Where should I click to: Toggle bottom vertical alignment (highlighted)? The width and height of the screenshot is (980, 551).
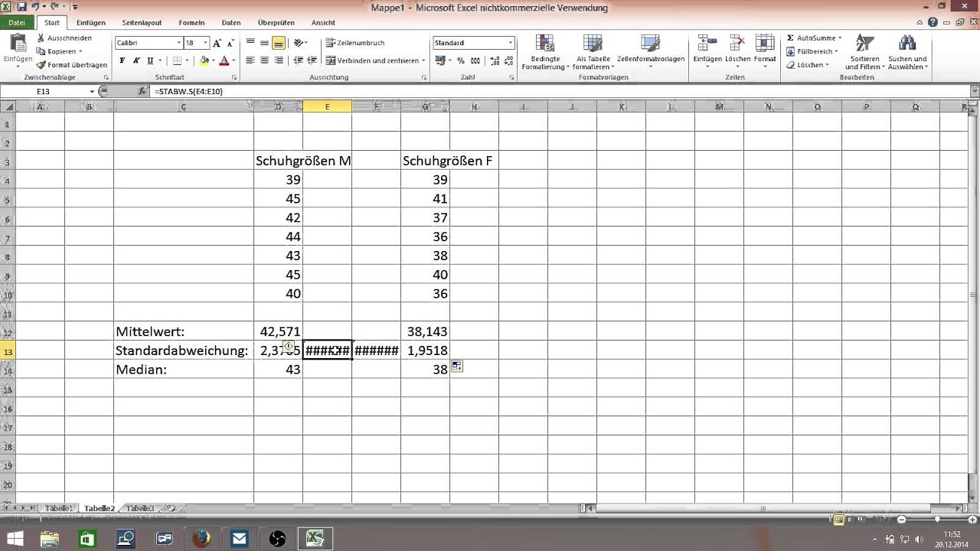pyautogui.click(x=279, y=44)
